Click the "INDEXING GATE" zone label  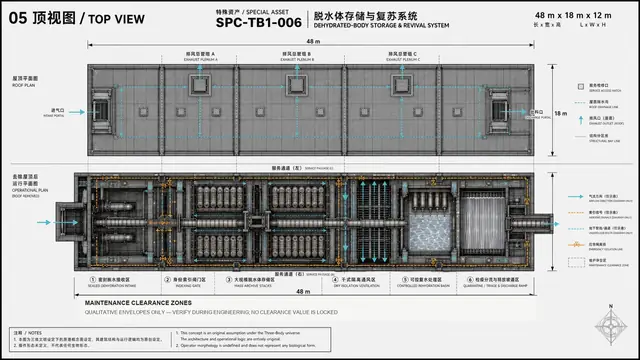[188, 286]
